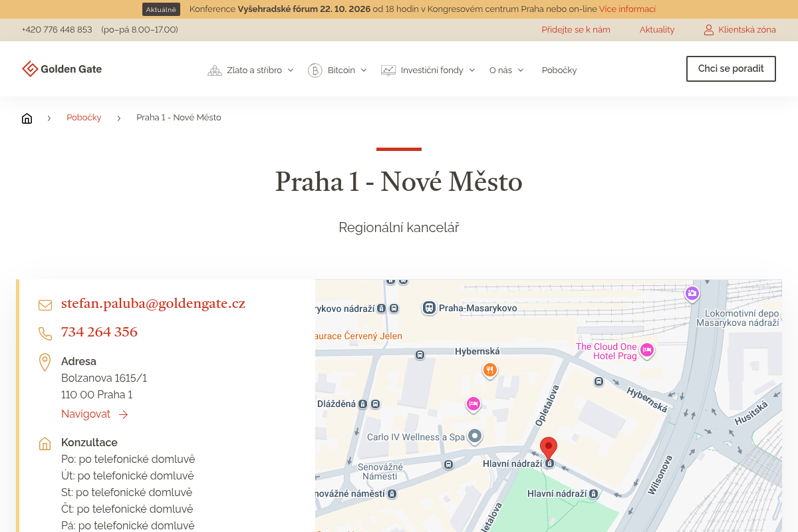Click the Bitcoin coin icon in navigation
798x532 pixels.
[x=315, y=70]
